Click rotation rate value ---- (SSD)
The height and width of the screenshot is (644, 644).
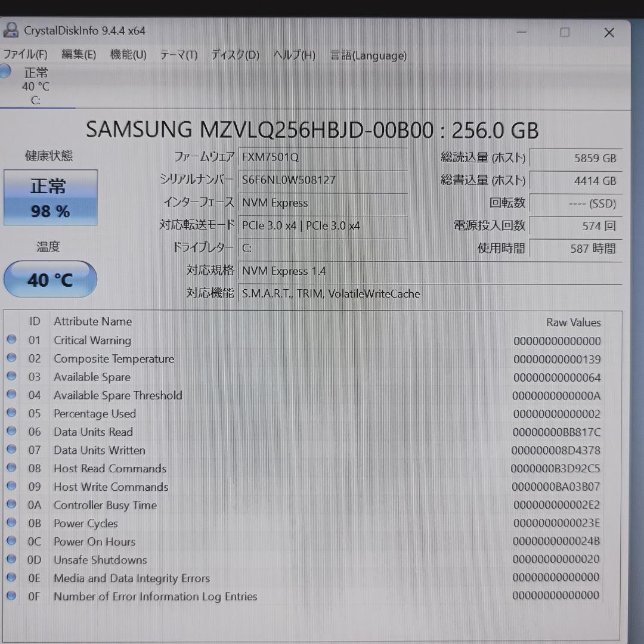(x=575, y=203)
